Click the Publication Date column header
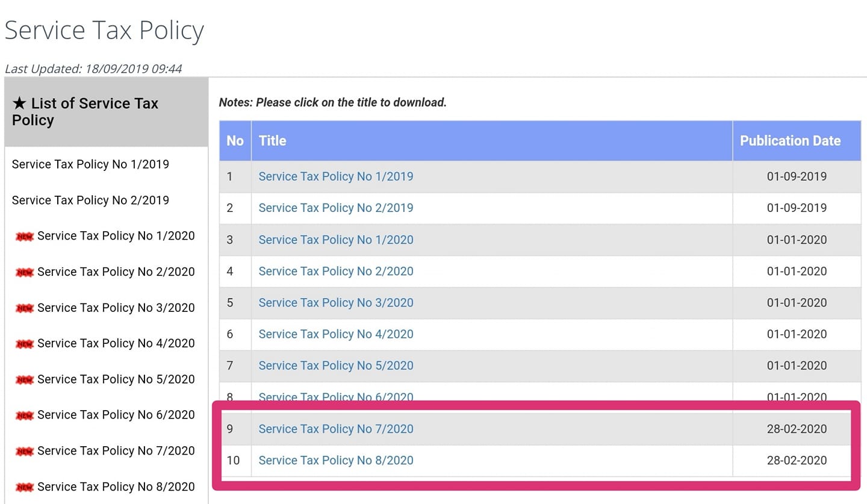 click(x=797, y=141)
